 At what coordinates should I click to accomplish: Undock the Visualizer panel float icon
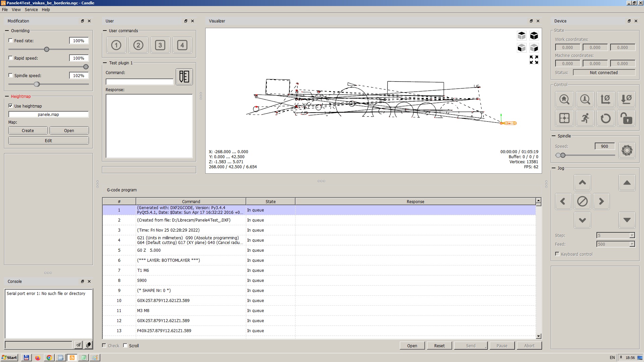tap(531, 21)
